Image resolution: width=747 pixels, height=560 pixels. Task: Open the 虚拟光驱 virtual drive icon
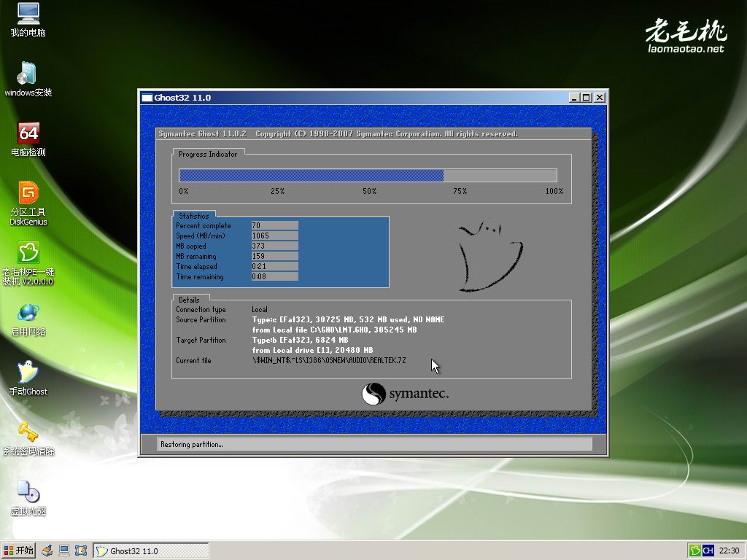tap(28, 492)
